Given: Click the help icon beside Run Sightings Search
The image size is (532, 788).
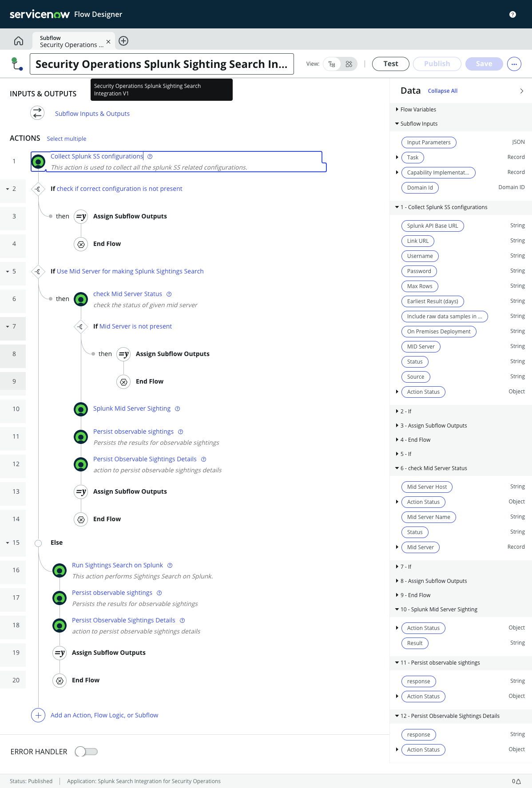Looking at the screenshot, I should 170,565.
